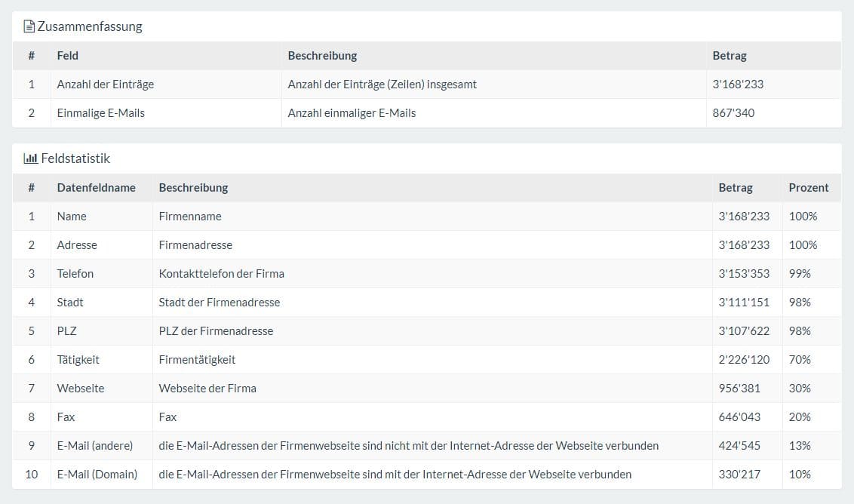Click the 867'340 amount value
The image size is (854, 504).
pyautogui.click(x=733, y=112)
